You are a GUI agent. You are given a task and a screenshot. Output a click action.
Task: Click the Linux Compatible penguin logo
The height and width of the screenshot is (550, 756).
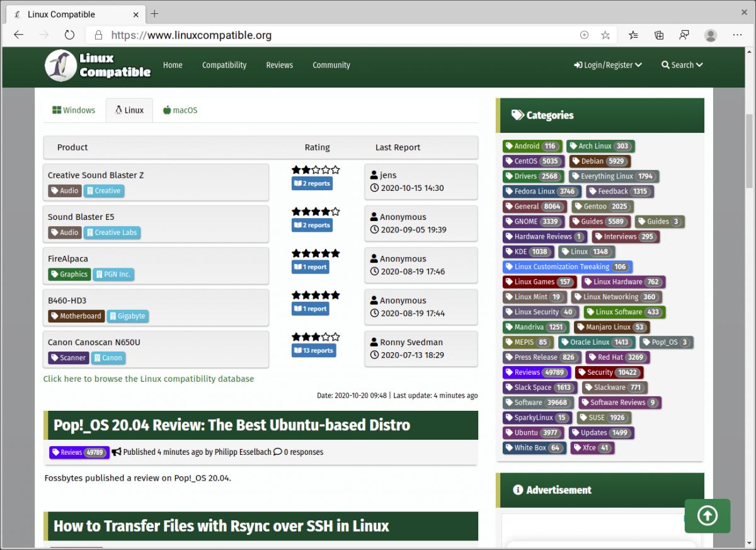(60, 66)
